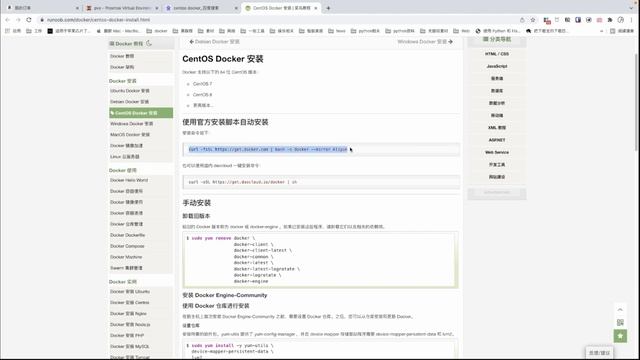
Task: Open Docker Dockerfile in sidebar
Action: [x=127, y=235]
